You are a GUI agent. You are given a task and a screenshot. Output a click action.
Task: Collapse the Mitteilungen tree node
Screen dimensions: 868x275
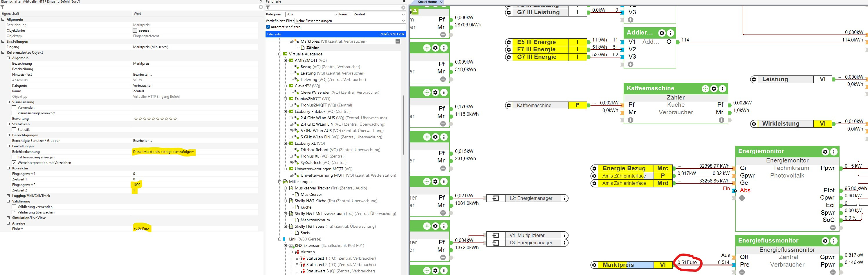[279, 182]
